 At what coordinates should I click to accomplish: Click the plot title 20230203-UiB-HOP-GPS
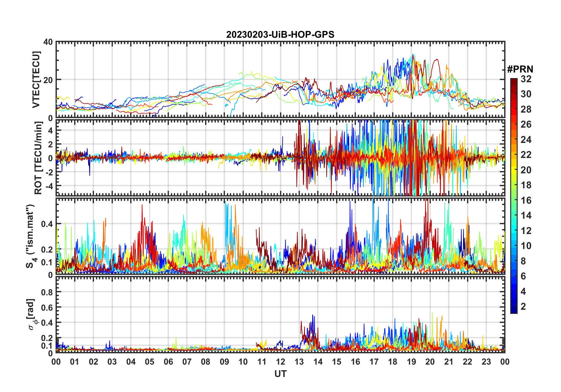(x=280, y=34)
